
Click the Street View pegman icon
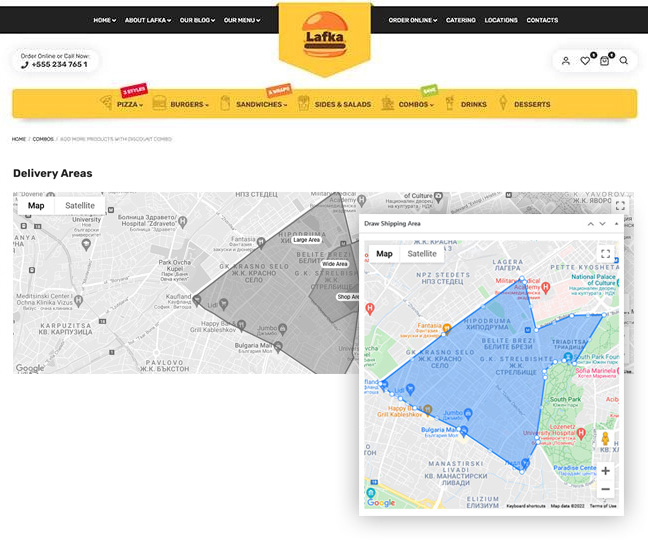[605, 439]
